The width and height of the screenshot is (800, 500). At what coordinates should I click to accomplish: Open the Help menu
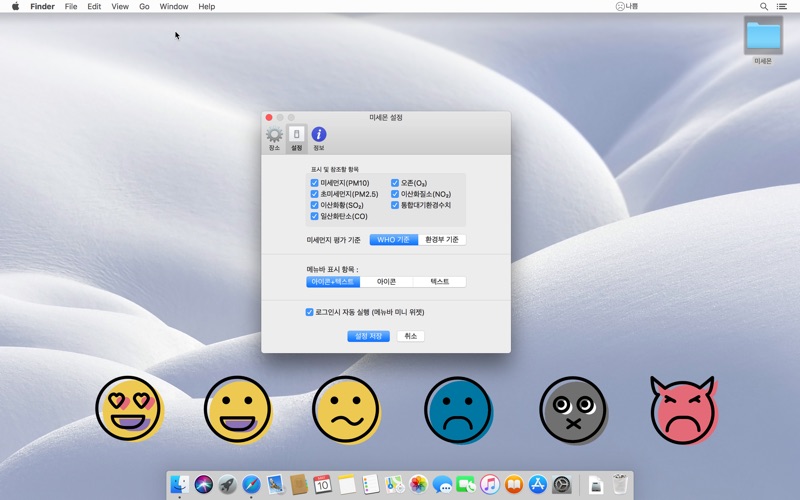click(207, 6)
